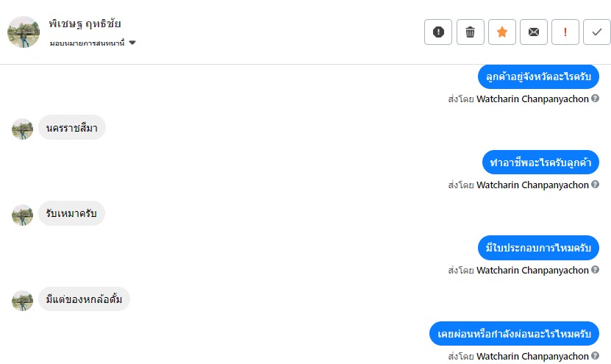
Task: Click the sender name Watcharin Chanpanyachon under first message
Action: [532, 99]
